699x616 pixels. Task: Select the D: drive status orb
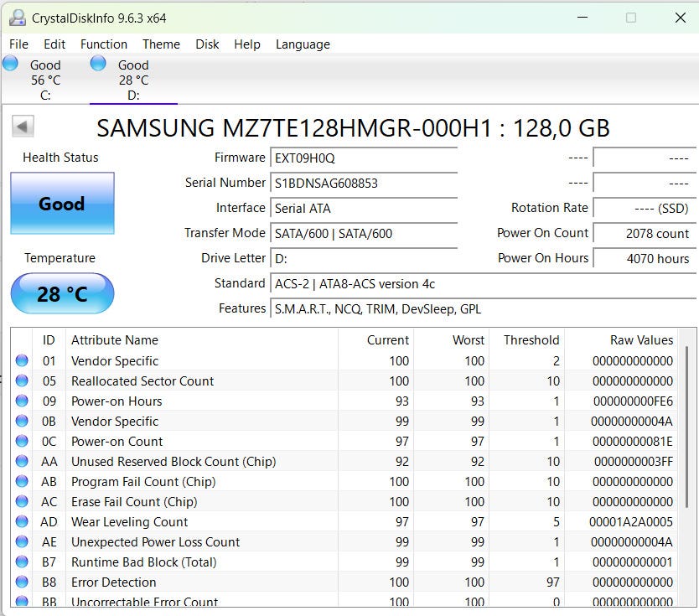click(x=98, y=64)
